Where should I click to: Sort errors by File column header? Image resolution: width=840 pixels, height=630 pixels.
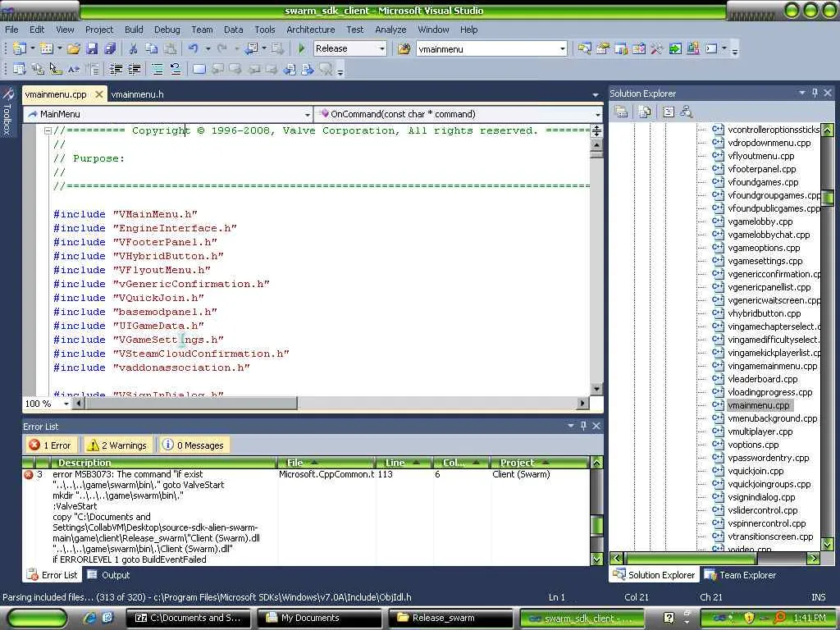point(326,463)
